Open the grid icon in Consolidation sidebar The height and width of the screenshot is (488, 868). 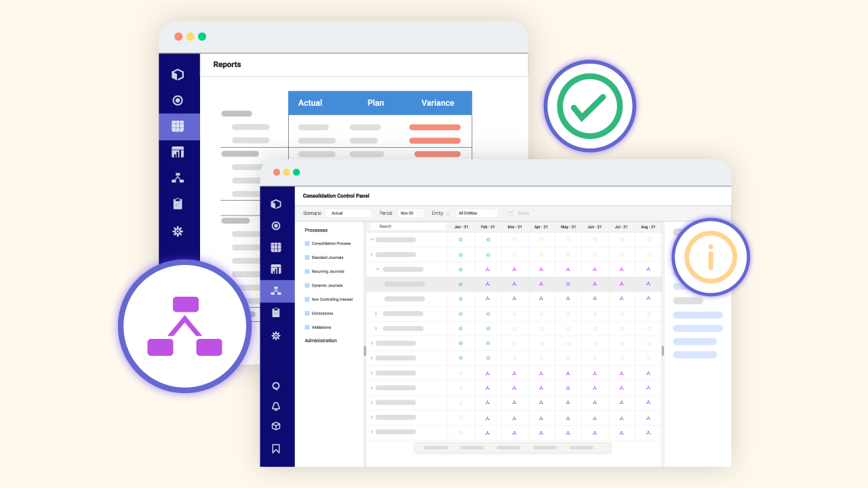276,247
